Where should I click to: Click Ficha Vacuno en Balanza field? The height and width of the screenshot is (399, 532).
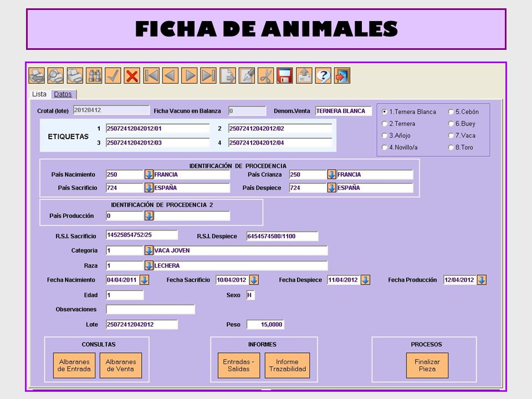pos(247,111)
